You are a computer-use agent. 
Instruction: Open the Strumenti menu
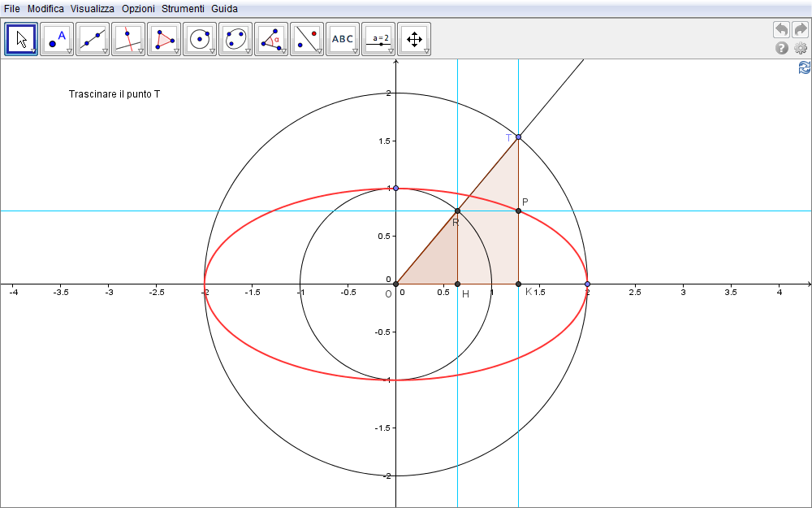click(183, 8)
